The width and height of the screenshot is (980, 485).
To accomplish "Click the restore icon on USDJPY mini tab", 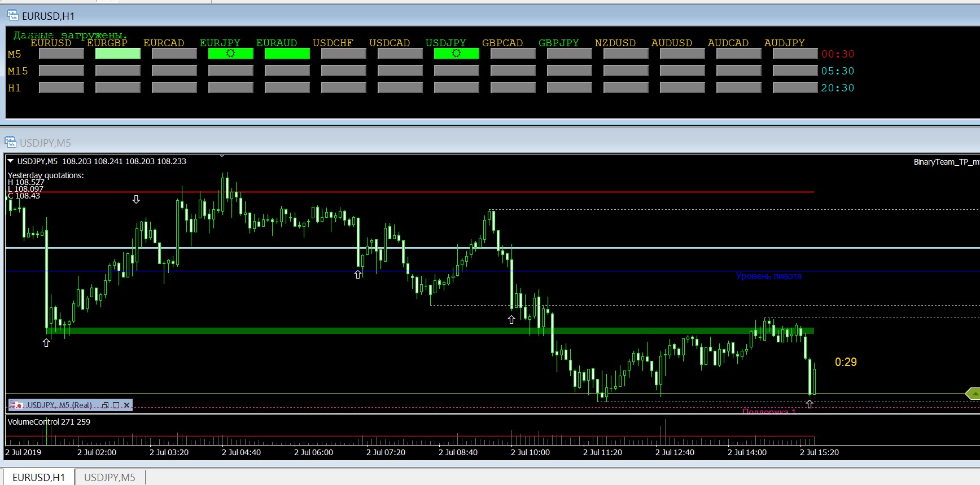I will 105,405.
